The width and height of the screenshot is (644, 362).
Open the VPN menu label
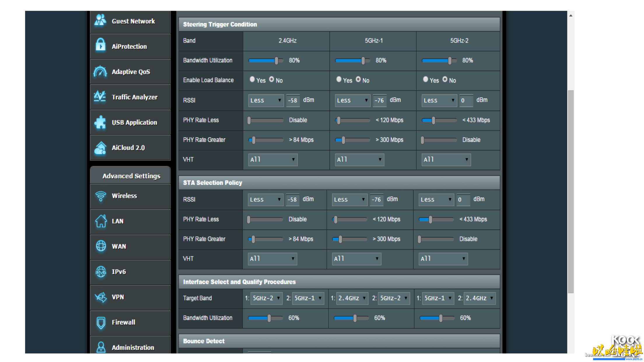tap(118, 297)
